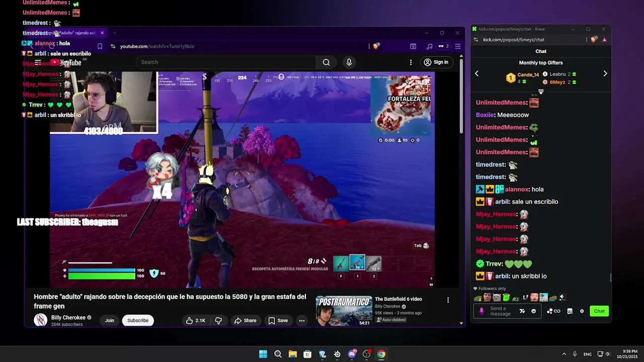
Task: Start YouTube voice search microphone
Action: point(349,62)
